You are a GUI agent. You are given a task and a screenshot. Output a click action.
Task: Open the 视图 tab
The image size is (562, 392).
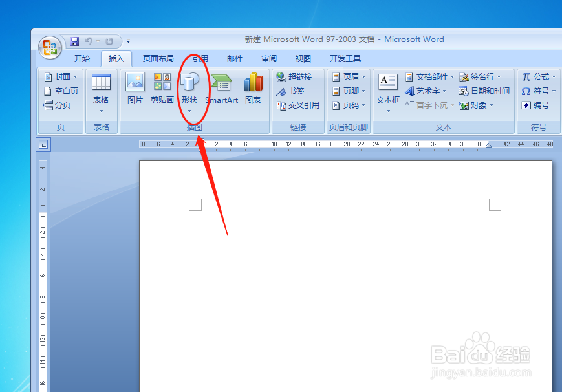303,58
